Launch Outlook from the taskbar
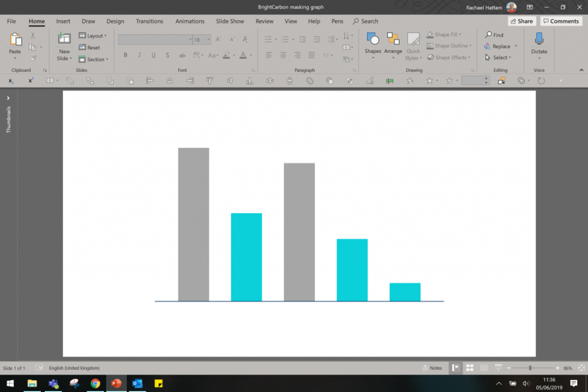Image resolution: width=588 pixels, height=392 pixels. [x=137, y=384]
